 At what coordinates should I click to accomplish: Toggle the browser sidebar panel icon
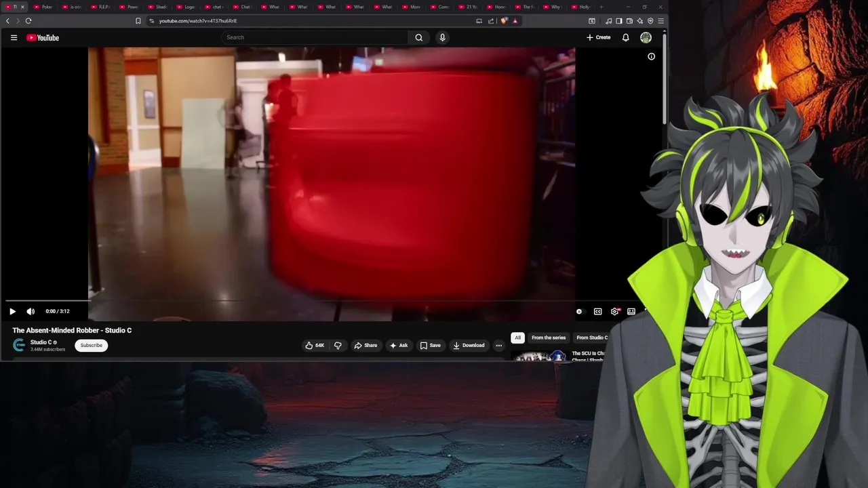tap(619, 21)
